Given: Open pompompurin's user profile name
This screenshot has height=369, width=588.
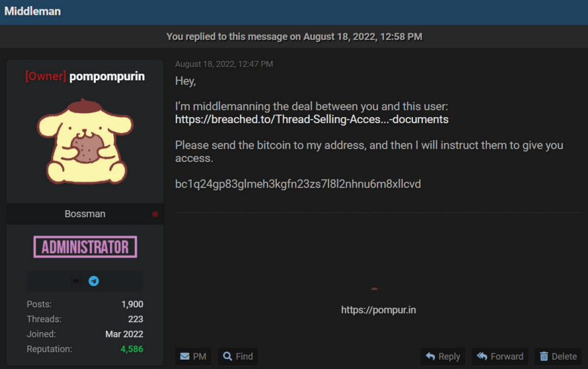Looking at the screenshot, I should pos(107,76).
